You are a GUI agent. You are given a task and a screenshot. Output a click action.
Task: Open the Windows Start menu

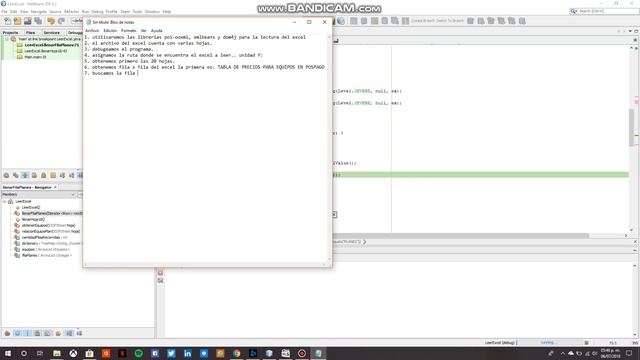[x=7, y=353]
